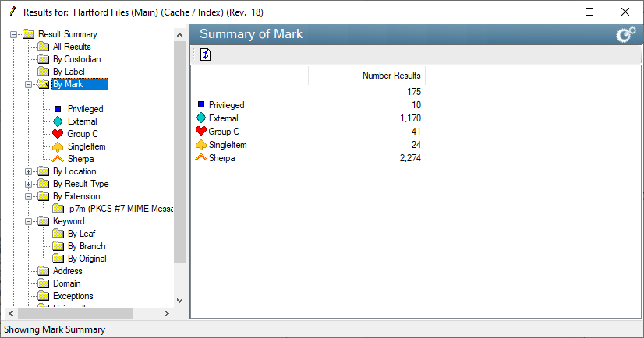Image resolution: width=644 pixels, height=338 pixels.
Task: Select the blue square Privileged mark in tree
Action: [85, 109]
